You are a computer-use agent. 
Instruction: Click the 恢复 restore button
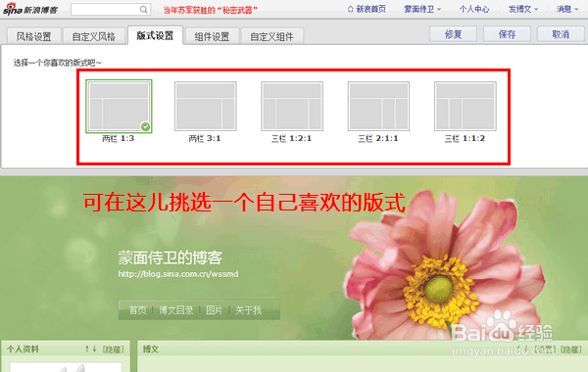[x=453, y=34]
